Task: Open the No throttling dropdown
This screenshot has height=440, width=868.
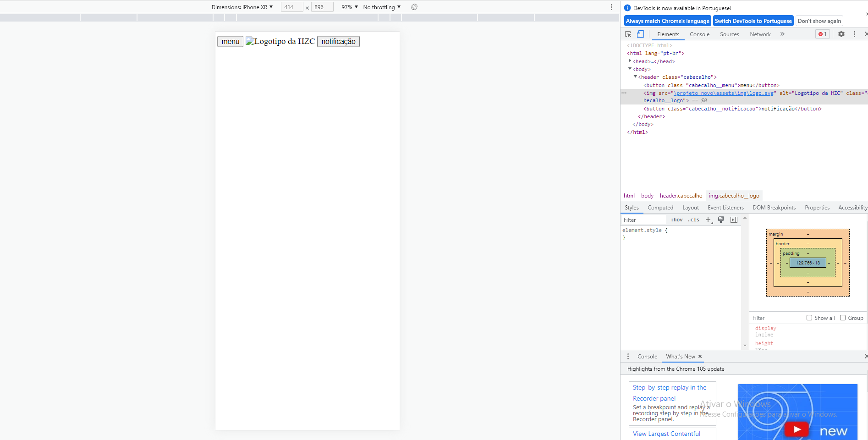Action: 382,7
